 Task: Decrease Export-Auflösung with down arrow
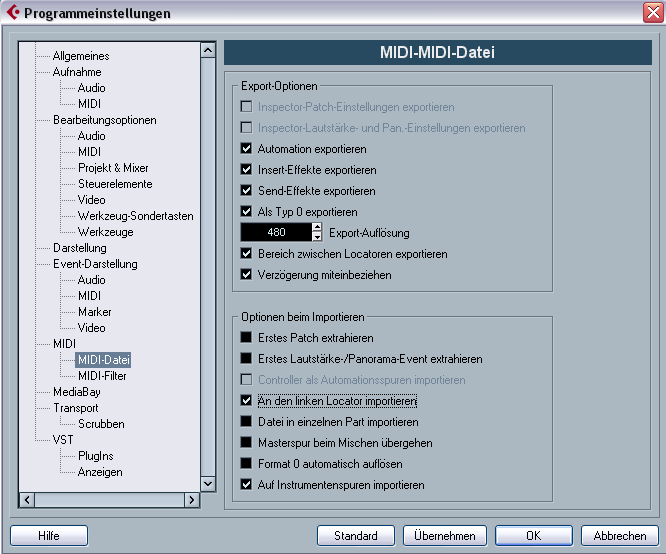click(317, 237)
